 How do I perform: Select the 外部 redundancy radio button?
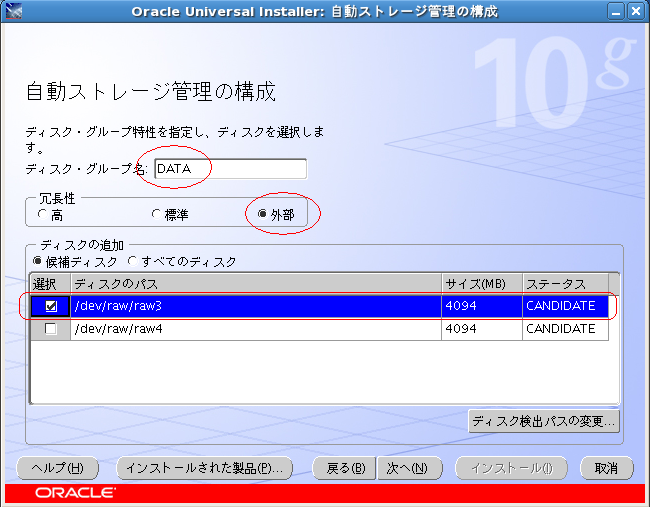click(262, 214)
